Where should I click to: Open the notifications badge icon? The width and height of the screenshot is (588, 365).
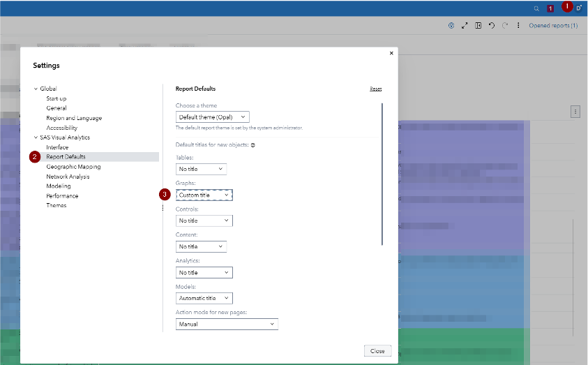[550, 8]
